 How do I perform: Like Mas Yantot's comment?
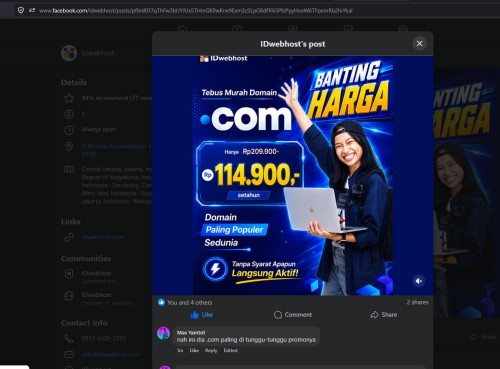194,350
